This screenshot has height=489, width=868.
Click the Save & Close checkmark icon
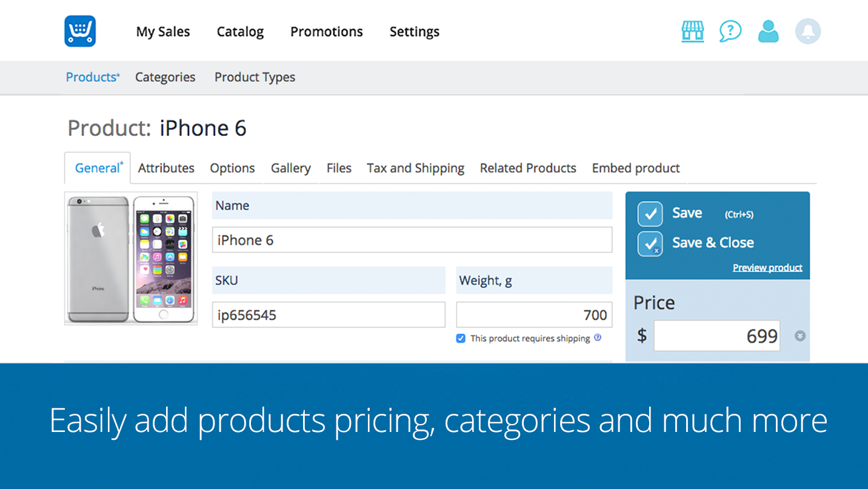[x=650, y=243]
